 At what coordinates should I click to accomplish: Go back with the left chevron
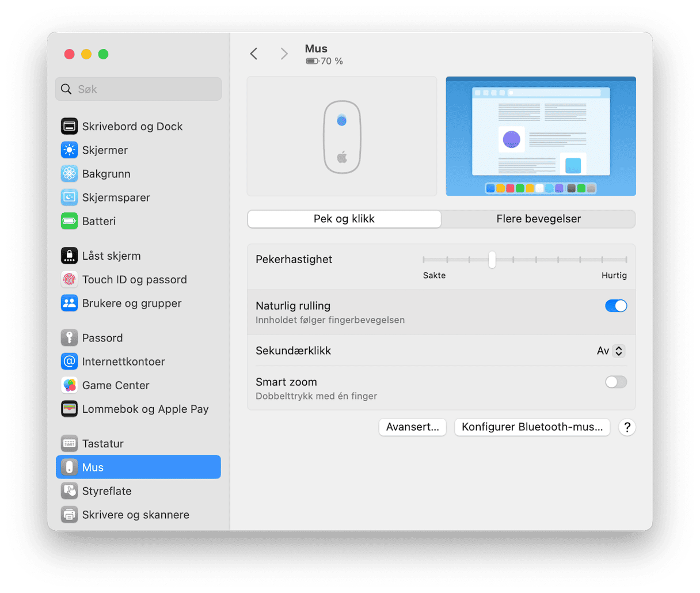pyautogui.click(x=254, y=54)
